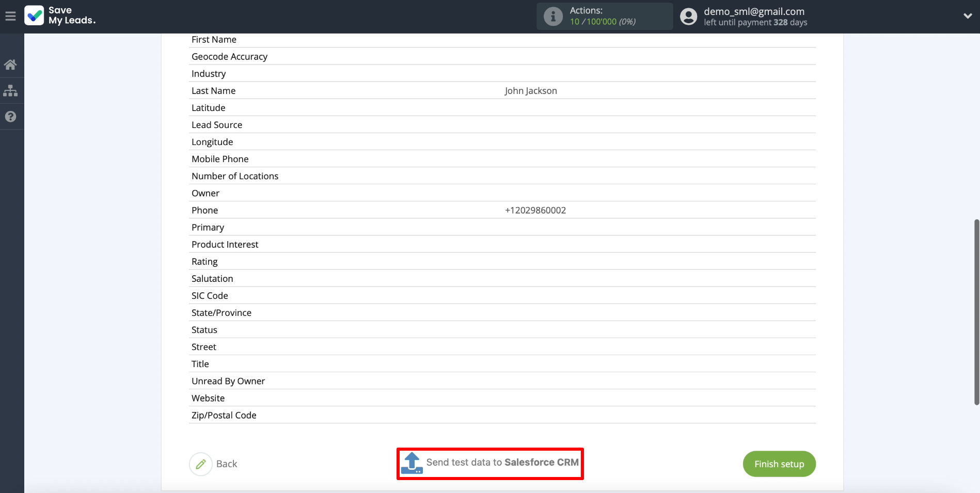Image resolution: width=980 pixels, height=493 pixels.
Task: Click demo_sml@gmail.com account name
Action: (754, 11)
